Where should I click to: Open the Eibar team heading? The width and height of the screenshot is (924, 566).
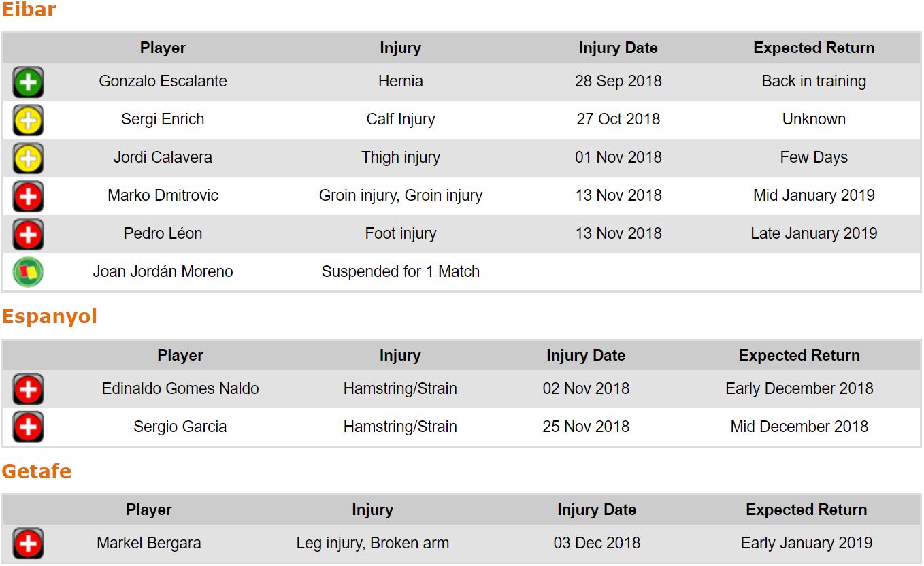click(x=29, y=10)
